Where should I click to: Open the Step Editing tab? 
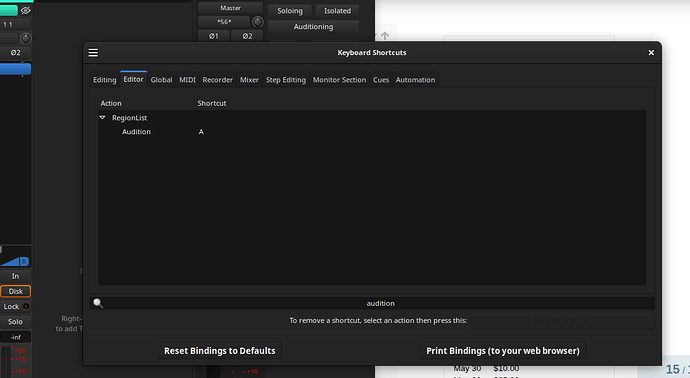point(286,80)
